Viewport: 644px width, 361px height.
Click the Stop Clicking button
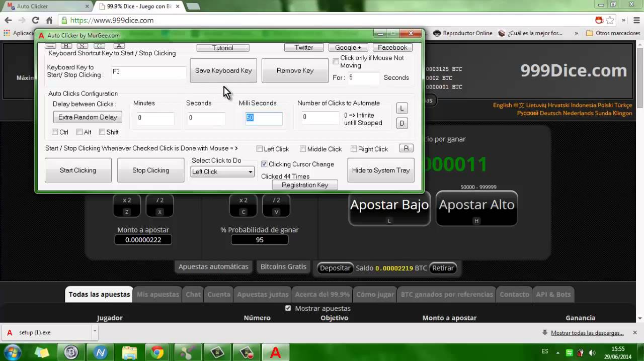tap(150, 170)
